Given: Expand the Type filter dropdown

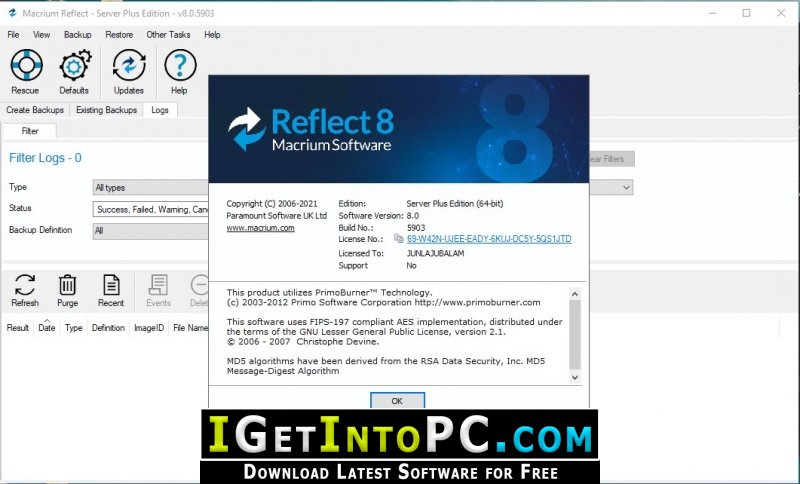Looking at the screenshot, I should point(151,188).
